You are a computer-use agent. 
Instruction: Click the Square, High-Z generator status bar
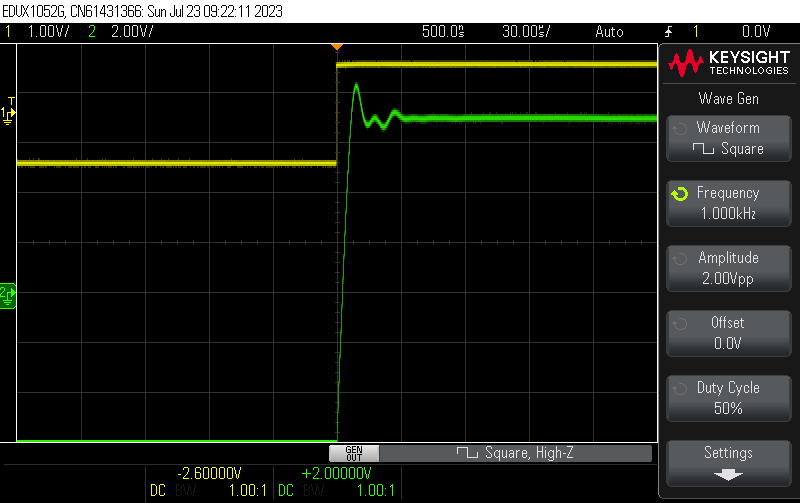[x=515, y=453]
